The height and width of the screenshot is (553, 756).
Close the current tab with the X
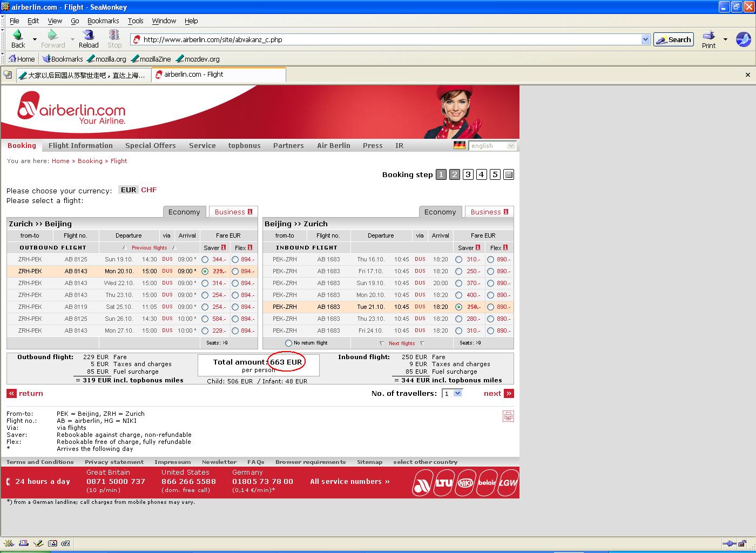click(x=747, y=75)
